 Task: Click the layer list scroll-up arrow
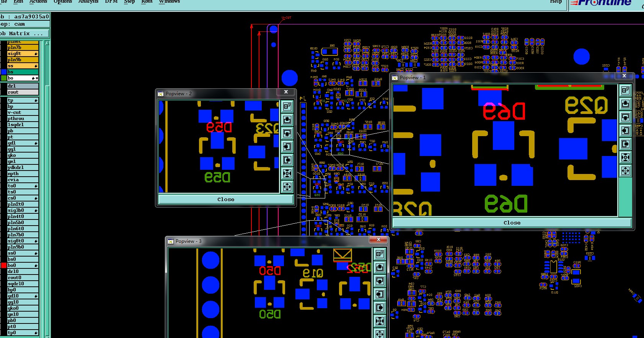[47, 43]
